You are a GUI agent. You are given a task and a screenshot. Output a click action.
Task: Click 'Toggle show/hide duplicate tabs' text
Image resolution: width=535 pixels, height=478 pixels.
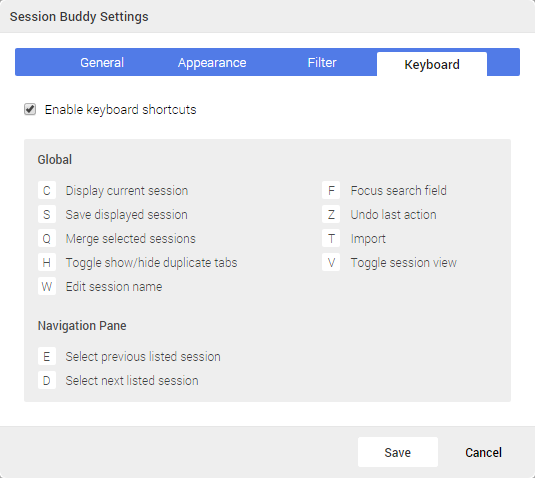click(x=151, y=263)
